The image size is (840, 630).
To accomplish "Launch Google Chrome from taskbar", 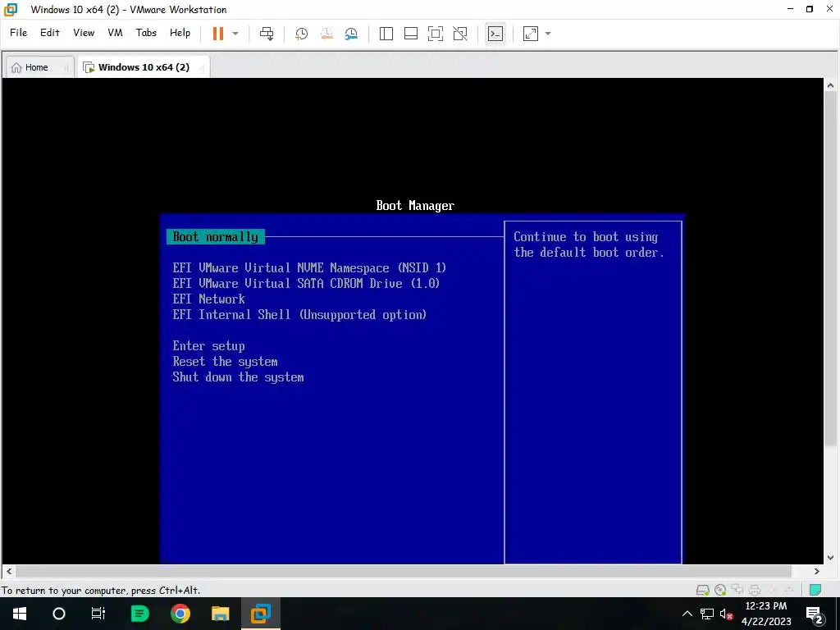I will click(x=180, y=614).
